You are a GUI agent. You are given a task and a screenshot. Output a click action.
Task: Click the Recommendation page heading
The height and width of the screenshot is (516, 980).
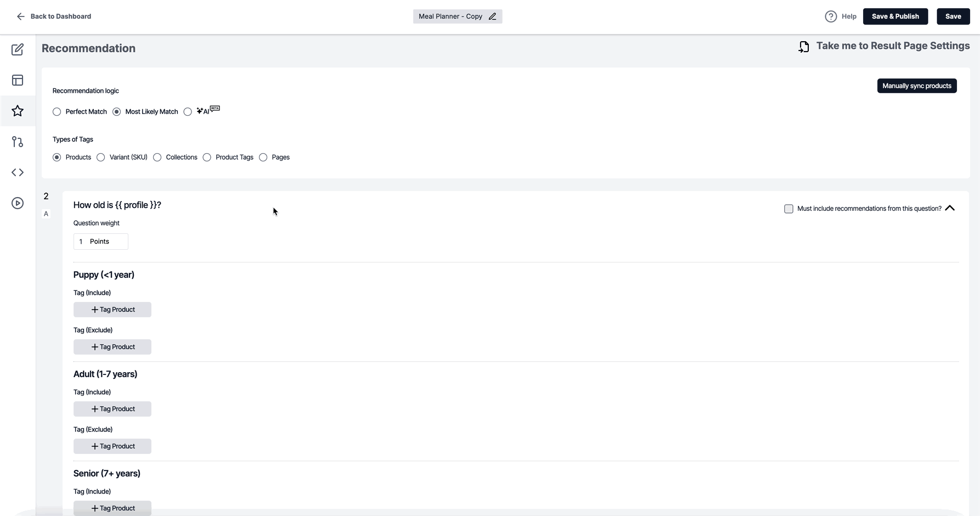[88, 48]
